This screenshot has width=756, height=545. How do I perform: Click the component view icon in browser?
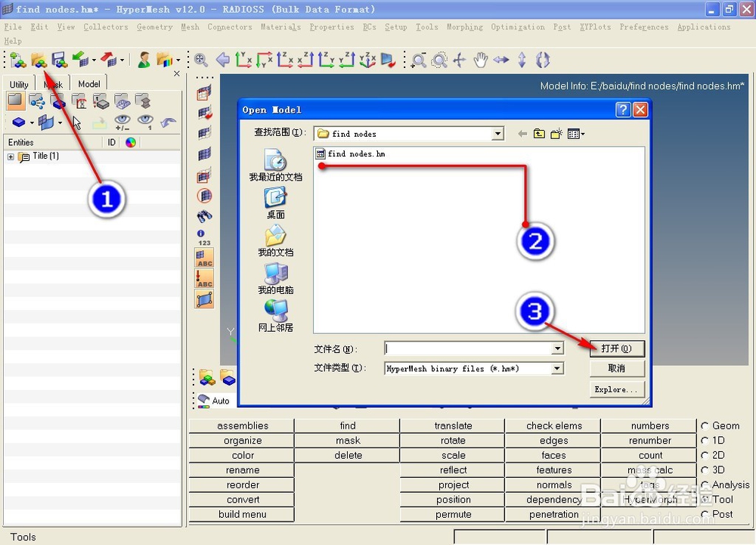(x=59, y=102)
